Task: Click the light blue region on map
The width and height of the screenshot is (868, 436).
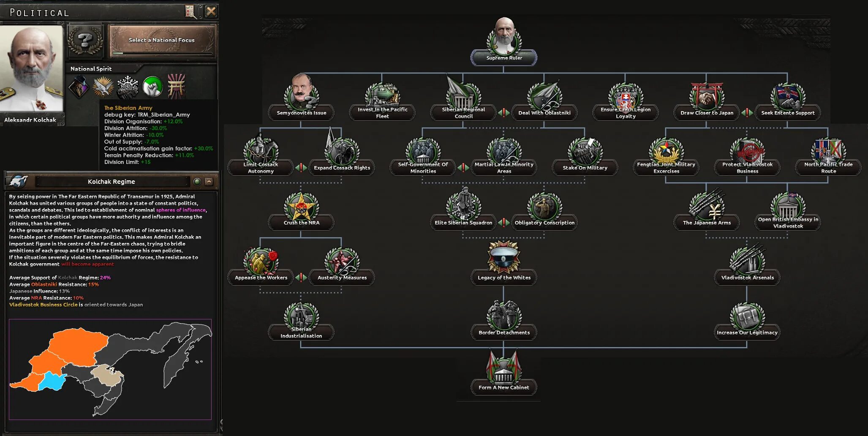Action: pos(52,381)
